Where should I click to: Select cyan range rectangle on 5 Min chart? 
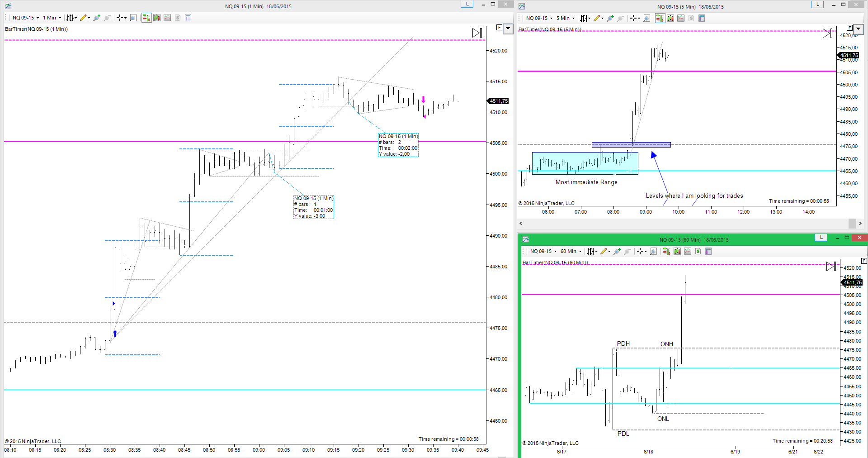pos(585,163)
